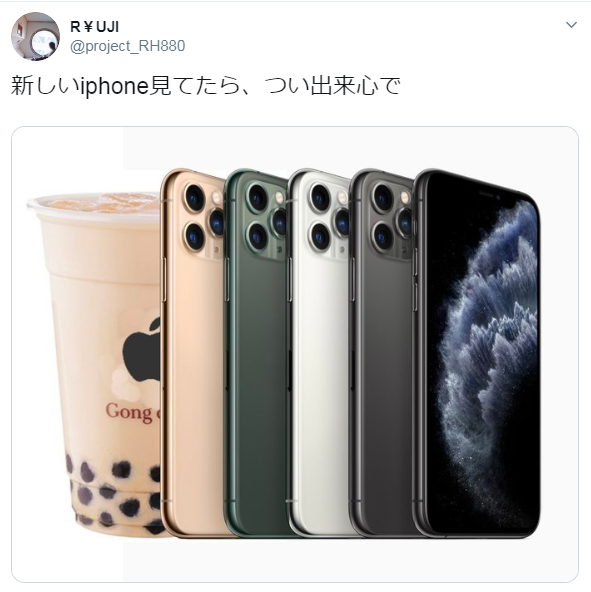Click the black Apple logo on the cup
Viewport: 591px width, 592px height.
pyautogui.click(x=142, y=349)
